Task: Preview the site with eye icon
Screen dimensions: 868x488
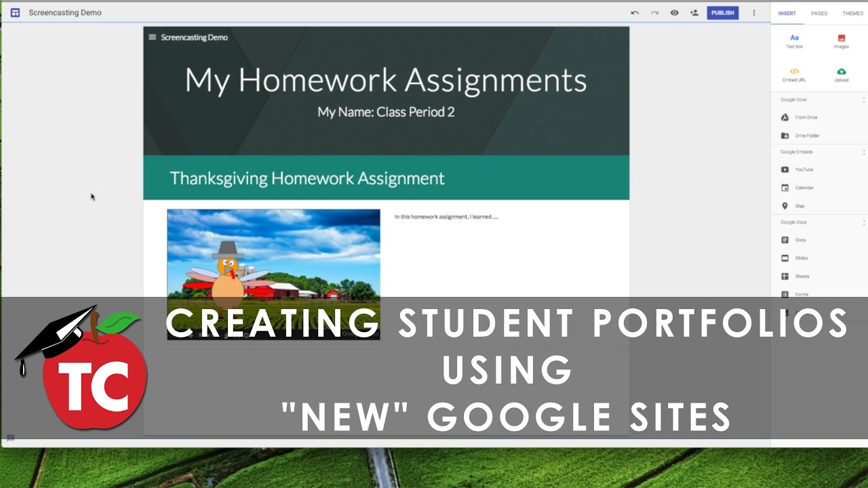Action: pos(674,13)
